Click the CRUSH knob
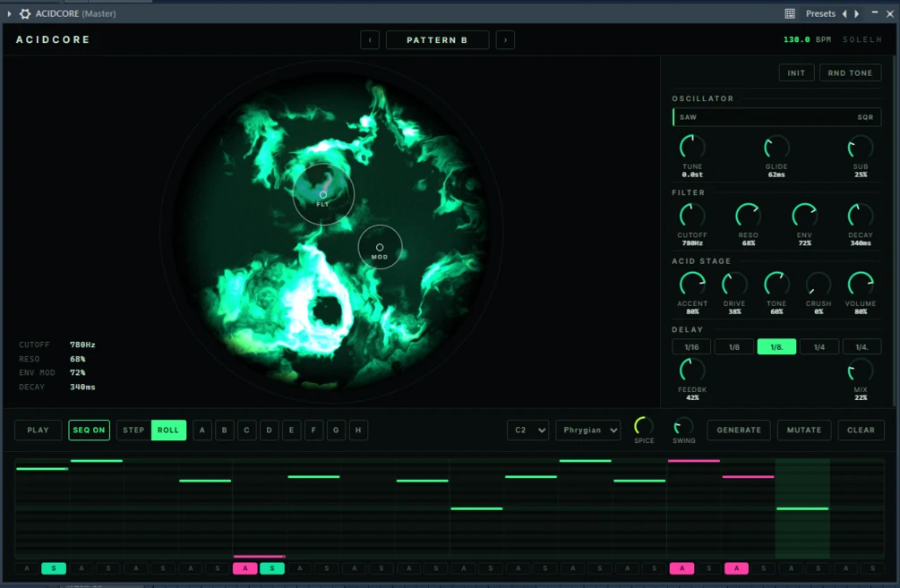The width and height of the screenshot is (900, 588). 819,284
